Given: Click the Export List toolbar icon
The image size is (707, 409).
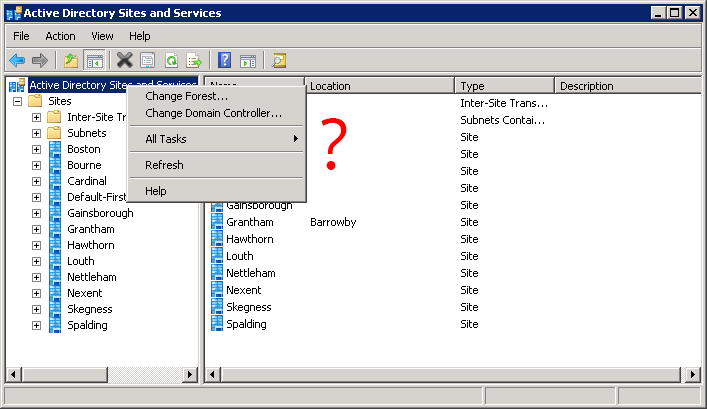Looking at the screenshot, I should (x=194, y=60).
